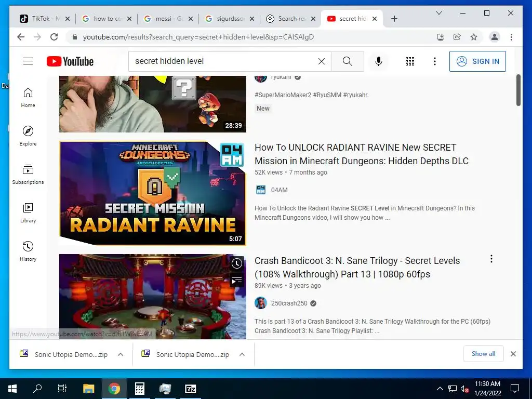The width and height of the screenshot is (532, 399).
Task: Bookmark this page with the star icon
Action: click(x=474, y=37)
